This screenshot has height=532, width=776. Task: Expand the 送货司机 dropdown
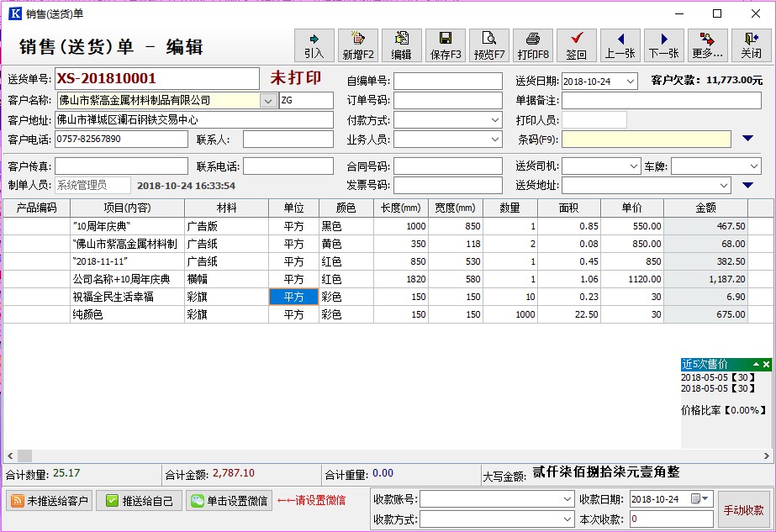point(634,166)
